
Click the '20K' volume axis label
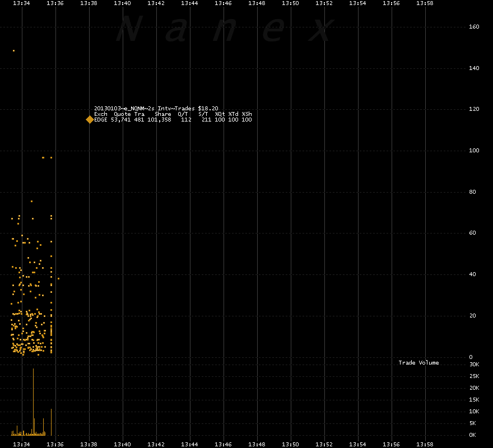(474, 388)
